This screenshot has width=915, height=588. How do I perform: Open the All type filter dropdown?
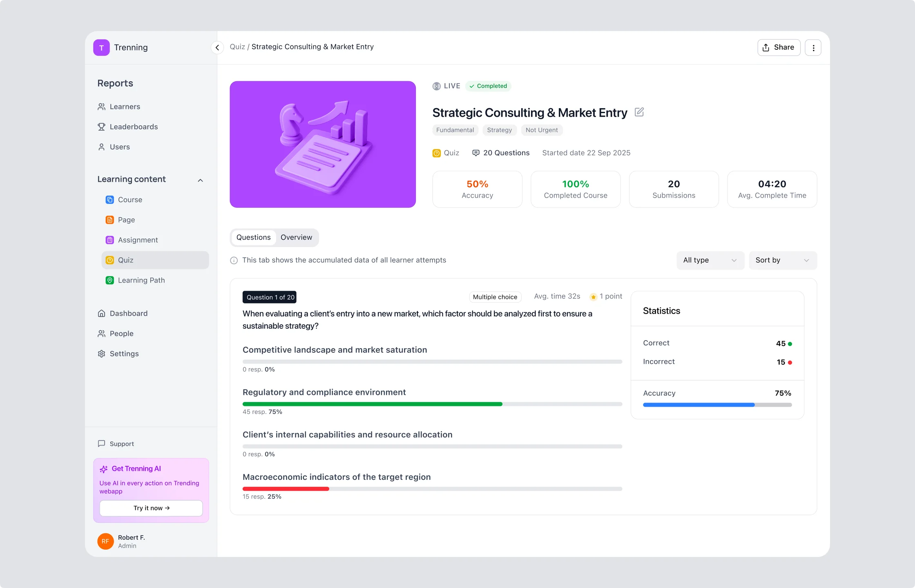point(710,260)
